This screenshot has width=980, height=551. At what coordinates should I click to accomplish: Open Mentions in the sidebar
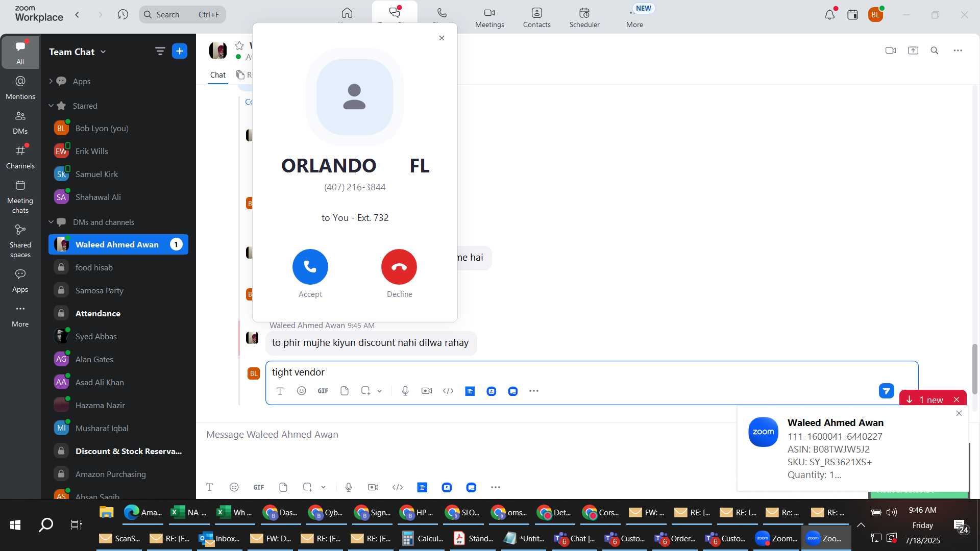pos(20,87)
